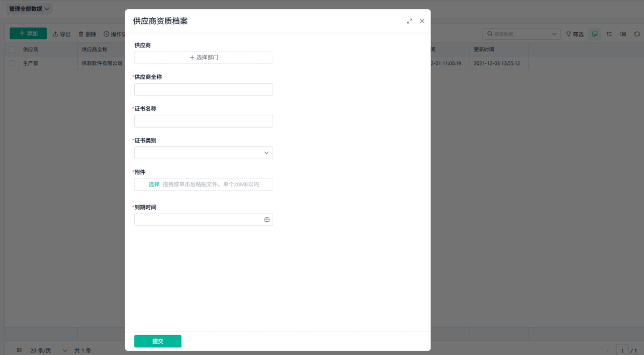Open the 到期时间 date field

pyautogui.click(x=203, y=219)
